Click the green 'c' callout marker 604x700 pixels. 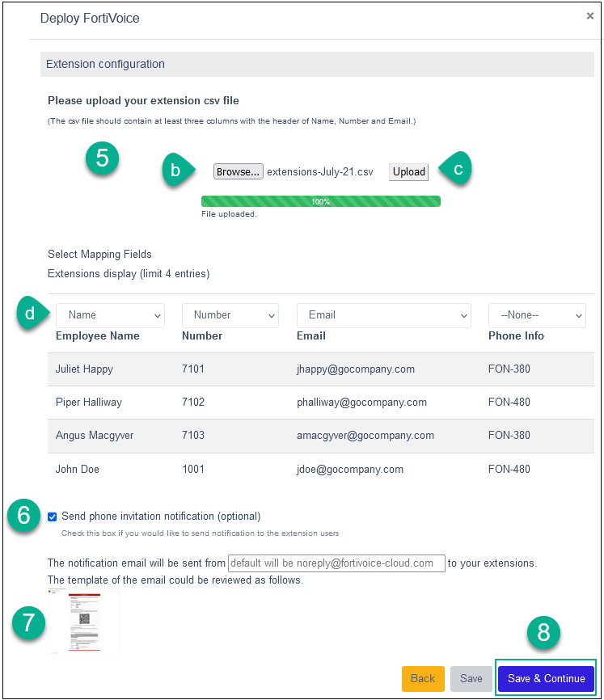(455, 170)
